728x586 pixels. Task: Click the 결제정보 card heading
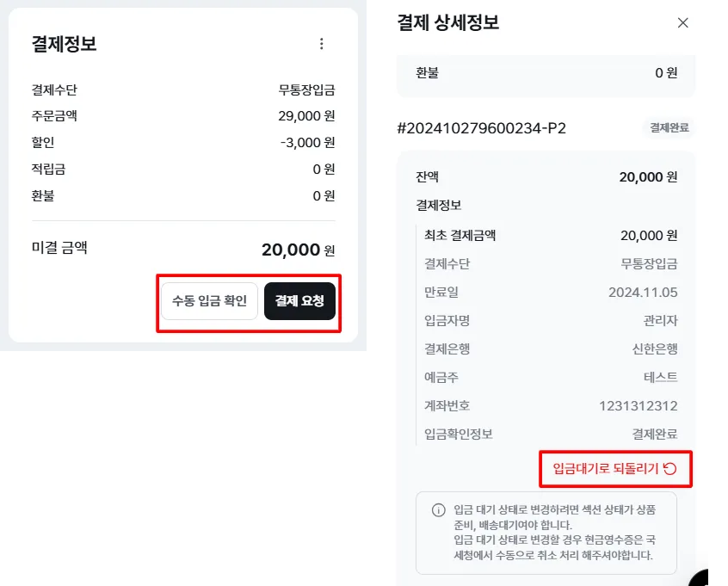pyautogui.click(x=64, y=44)
